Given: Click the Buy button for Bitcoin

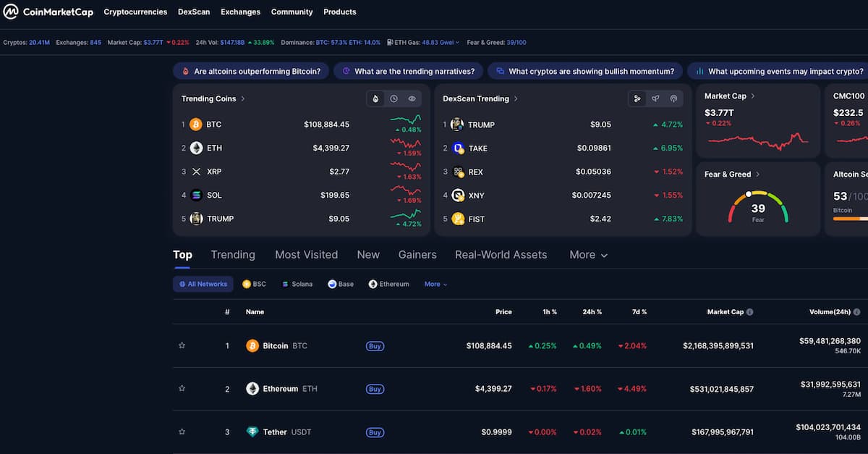Looking at the screenshot, I should pos(375,346).
